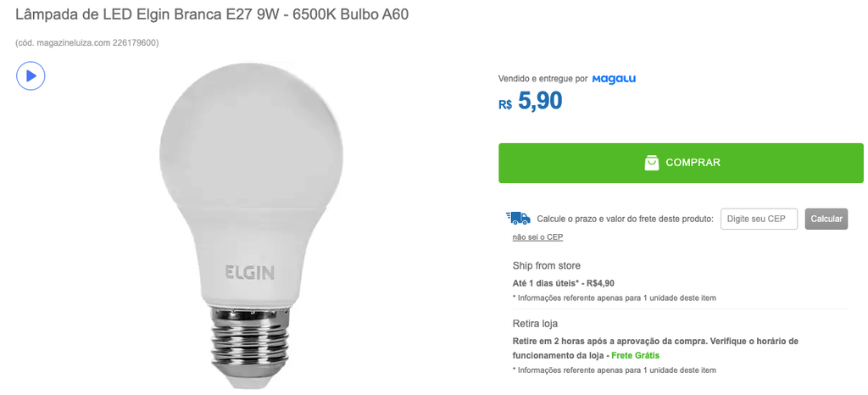
Task: Click the shopping bag icon in the Comprar button
Action: click(x=652, y=163)
